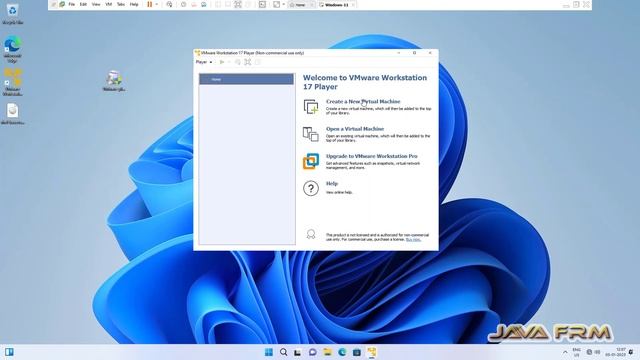
Task: Click the Open a Virtual Machine icon
Action: 311,134
